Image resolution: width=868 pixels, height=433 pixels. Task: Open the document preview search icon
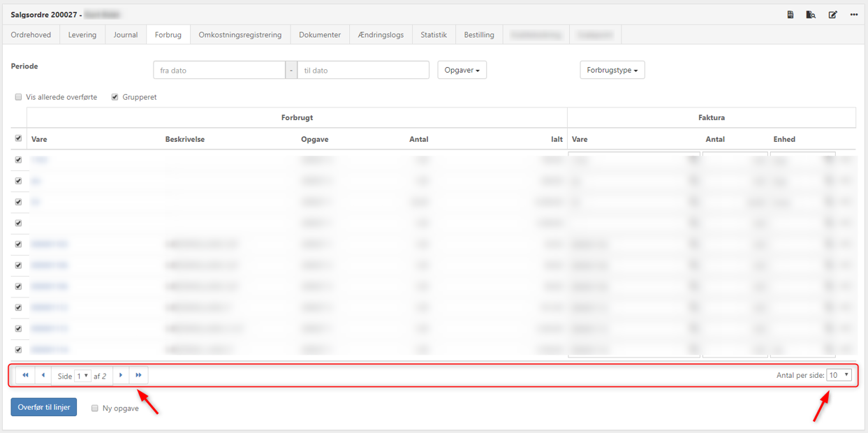(x=811, y=15)
